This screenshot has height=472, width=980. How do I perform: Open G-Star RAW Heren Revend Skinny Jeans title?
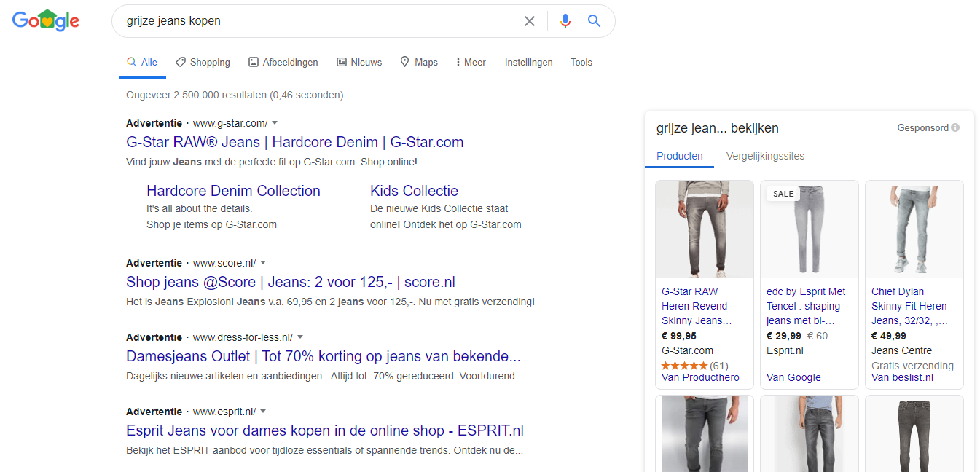pyautogui.click(x=697, y=306)
